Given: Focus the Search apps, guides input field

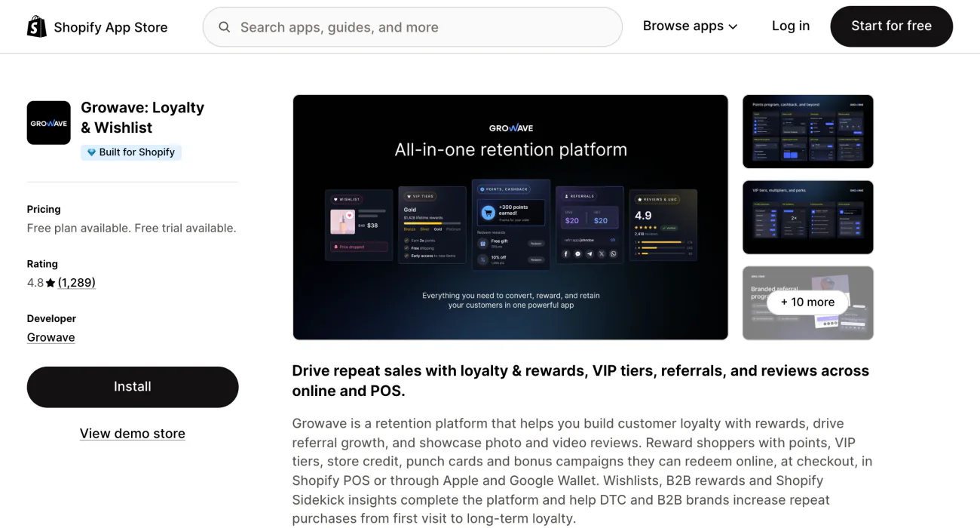Looking at the screenshot, I should tap(412, 27).
